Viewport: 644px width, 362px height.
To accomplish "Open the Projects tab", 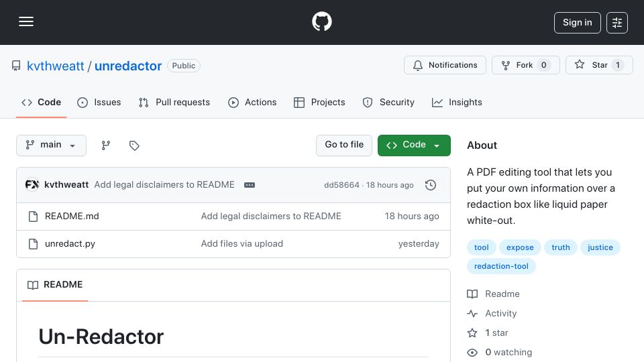I will pos(319,102).
